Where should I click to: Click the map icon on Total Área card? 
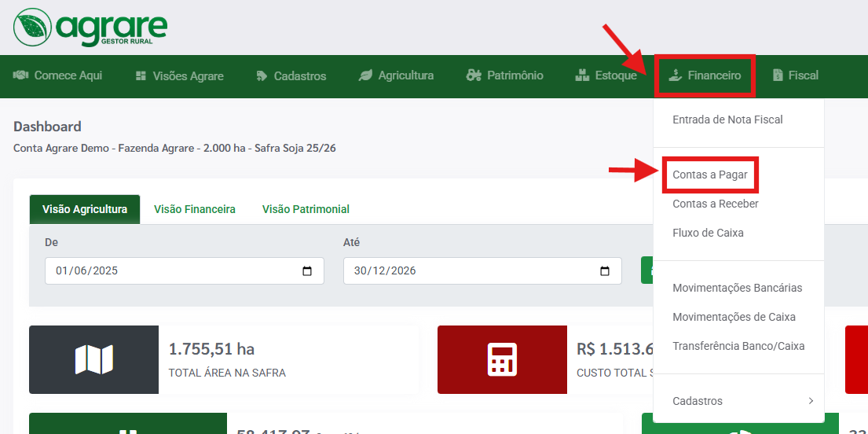pyautogui.click(x=93, y=359)
